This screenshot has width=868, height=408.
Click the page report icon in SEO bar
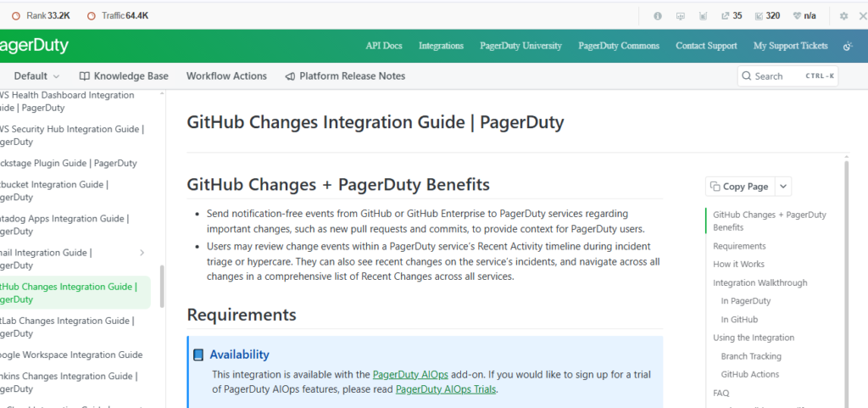(703, 16)
